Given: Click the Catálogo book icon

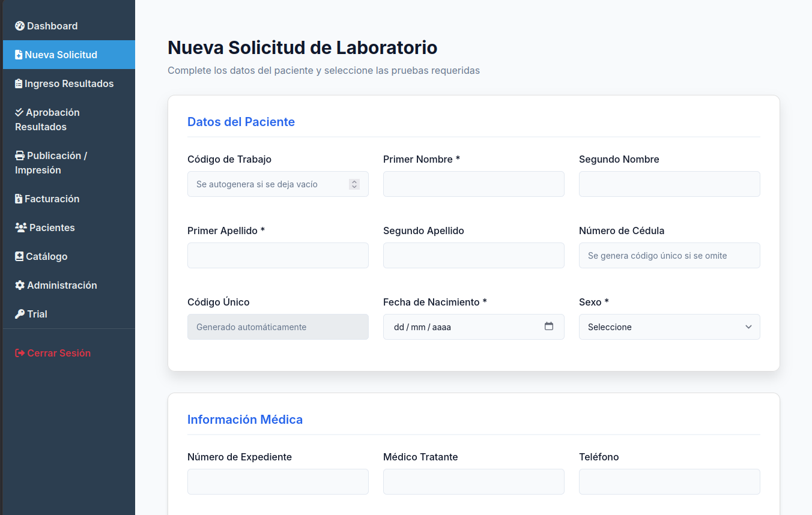Looking at the screenshot, I should 19,256.
